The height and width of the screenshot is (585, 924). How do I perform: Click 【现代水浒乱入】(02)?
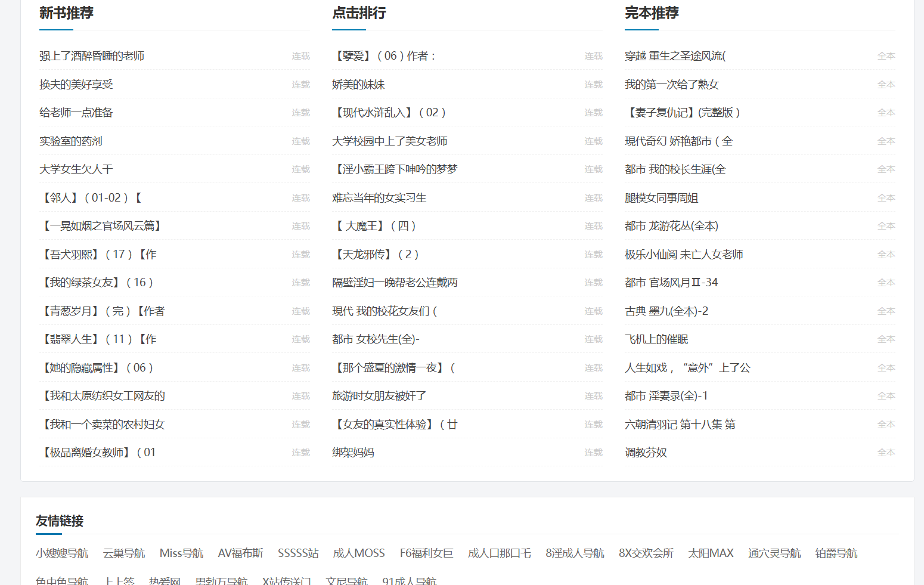pos(389,113)
